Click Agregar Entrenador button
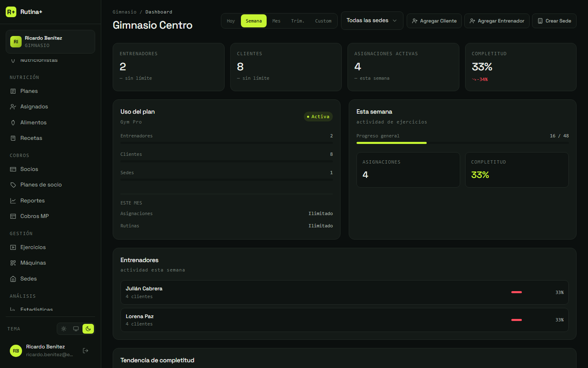Viewport: 588px width, 368px height. pos(497,21)
